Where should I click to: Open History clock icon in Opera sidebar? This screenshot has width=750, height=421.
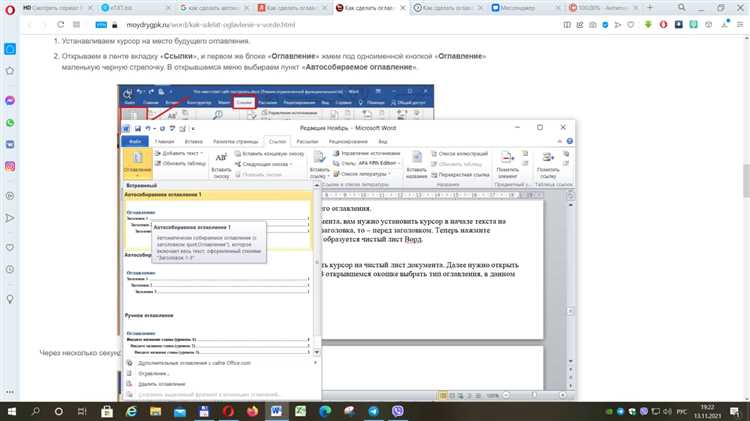(x=10, y=269)
